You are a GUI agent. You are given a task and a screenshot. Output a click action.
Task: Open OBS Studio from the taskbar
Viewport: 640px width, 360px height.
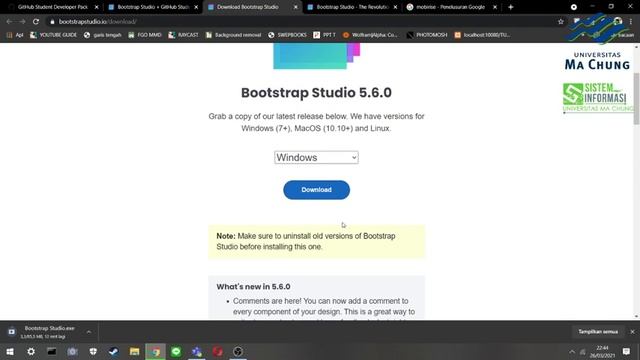pyautogui.click(x=238, y=351)
